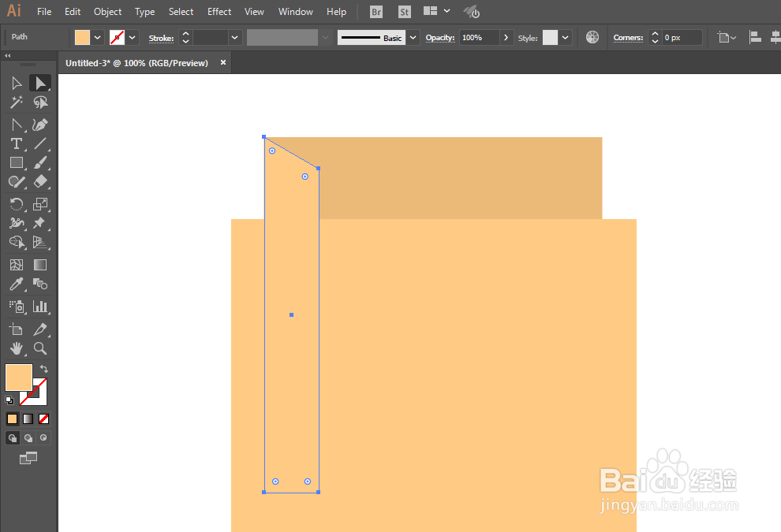
Task: Select the Paintbrush tool
Action: click(x=40, y=162)
